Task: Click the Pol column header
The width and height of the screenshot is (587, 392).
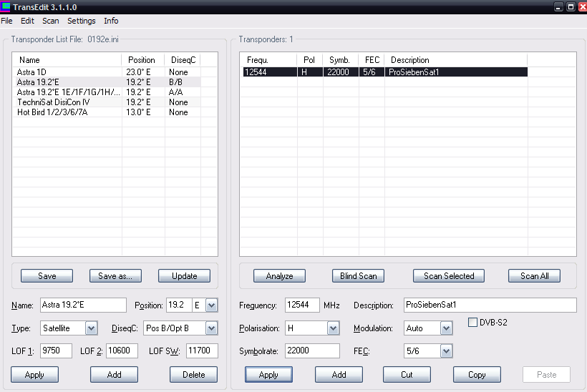Action: 310,60
